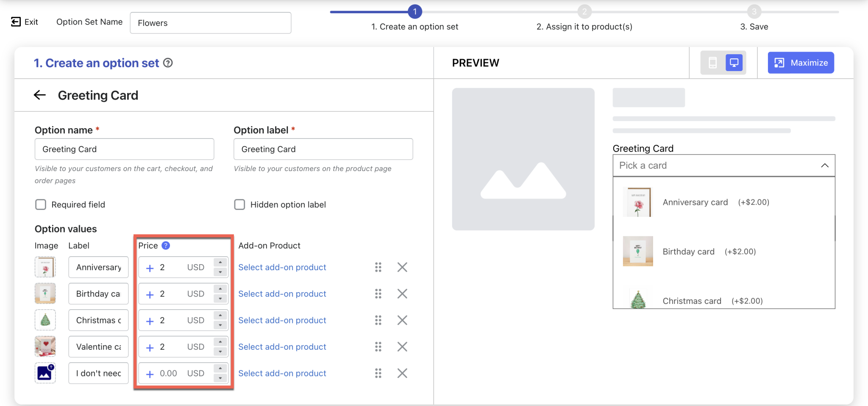Click the Exit icon at top left

tap(15, 21)
